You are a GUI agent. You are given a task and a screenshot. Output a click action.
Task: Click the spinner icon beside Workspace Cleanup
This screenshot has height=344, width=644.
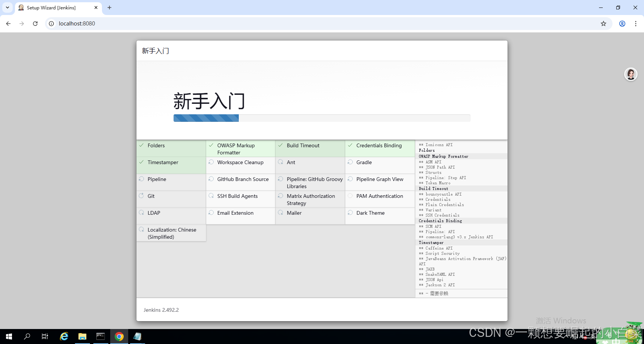pos(211,162)
